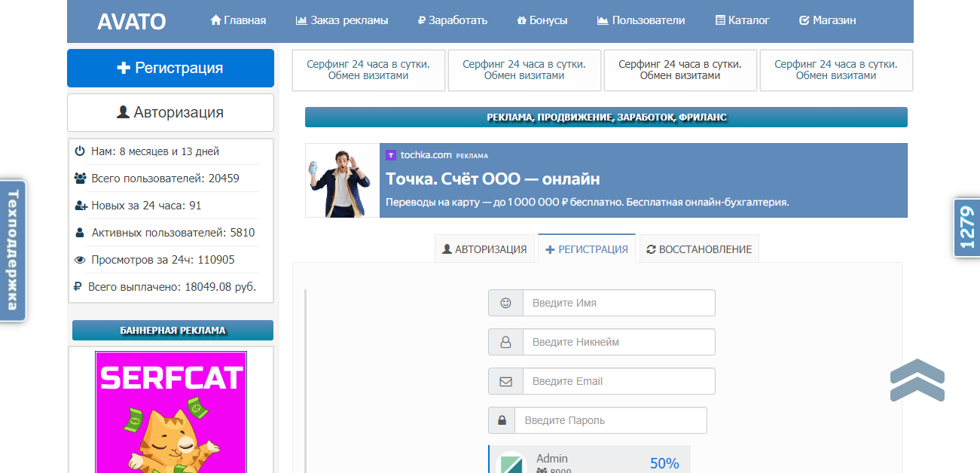Click the eye icon beside Просмотров за 24ч

(80, 260)
